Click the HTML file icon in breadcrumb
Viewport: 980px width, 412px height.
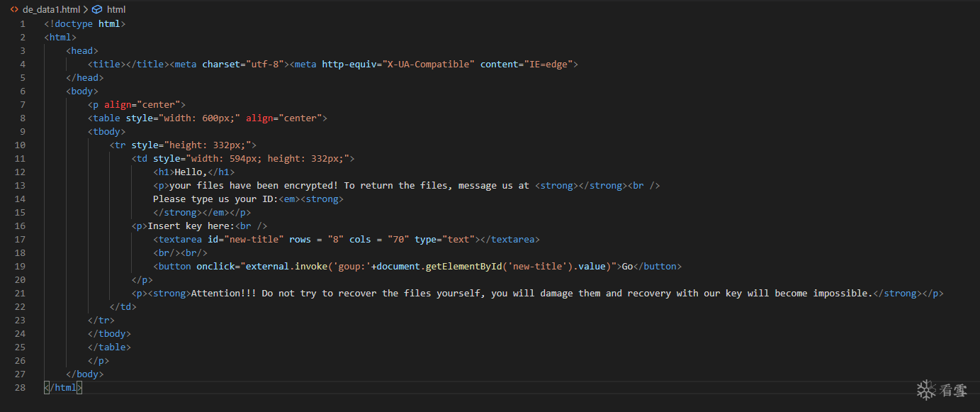[14, 10]
